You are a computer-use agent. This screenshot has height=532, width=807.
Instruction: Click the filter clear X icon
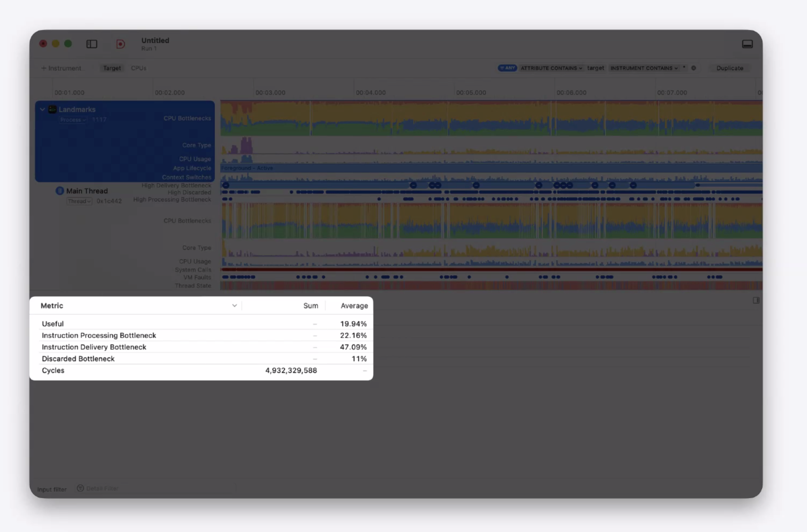(x=694, y=68)
